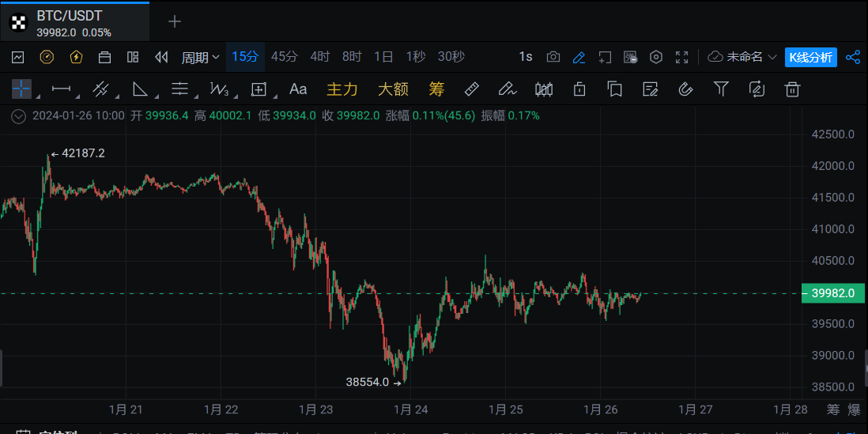Viewport: 868px width, 434px height.
Task: Open the 周期 period dropdown
Action: click(201, 57)
